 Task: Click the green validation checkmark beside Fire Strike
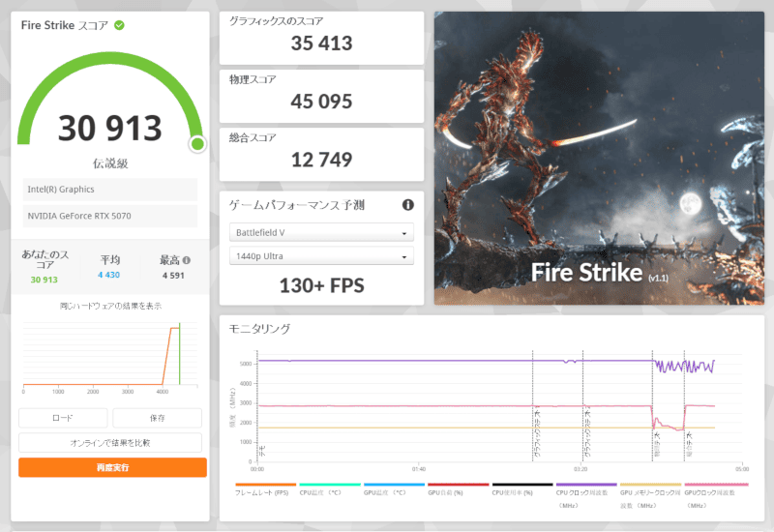point(119,25)
